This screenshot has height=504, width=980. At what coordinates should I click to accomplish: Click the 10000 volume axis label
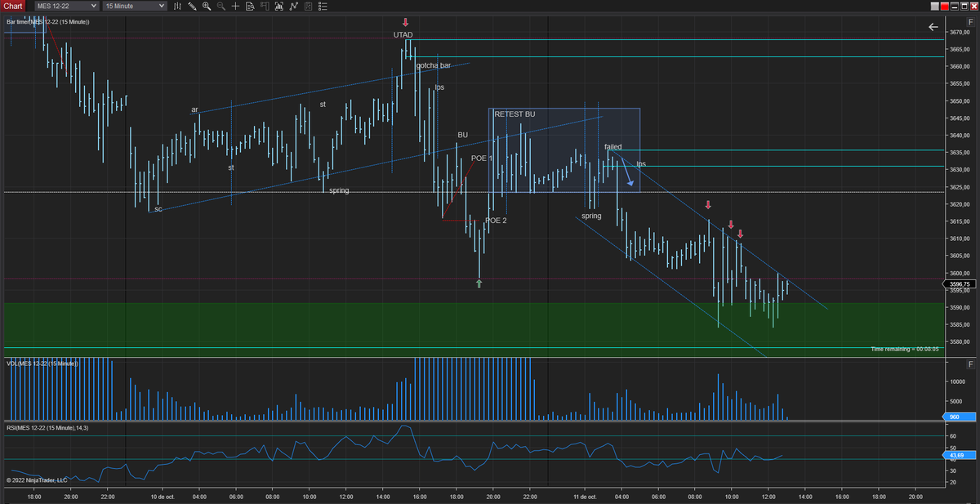(x=957, y=381)
